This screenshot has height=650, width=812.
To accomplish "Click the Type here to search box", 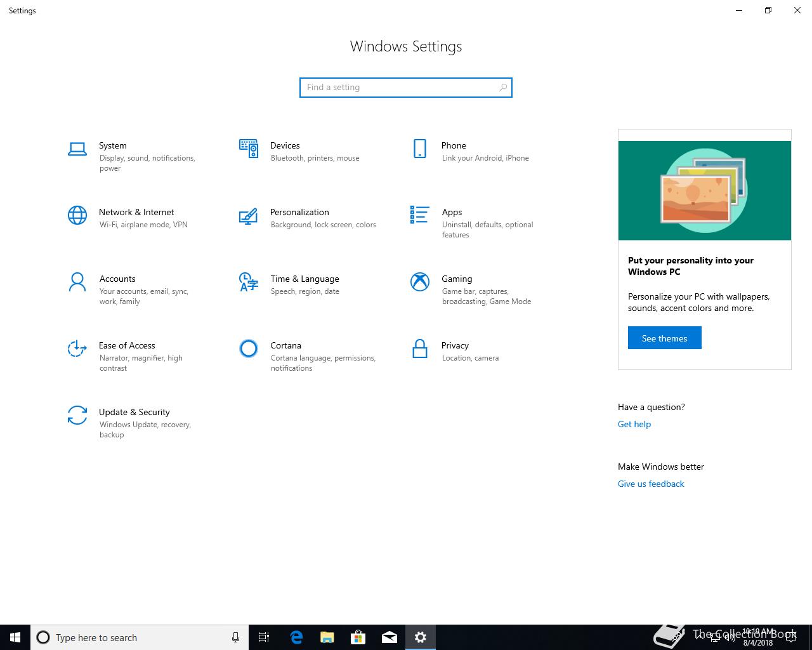I will (140, 637).
